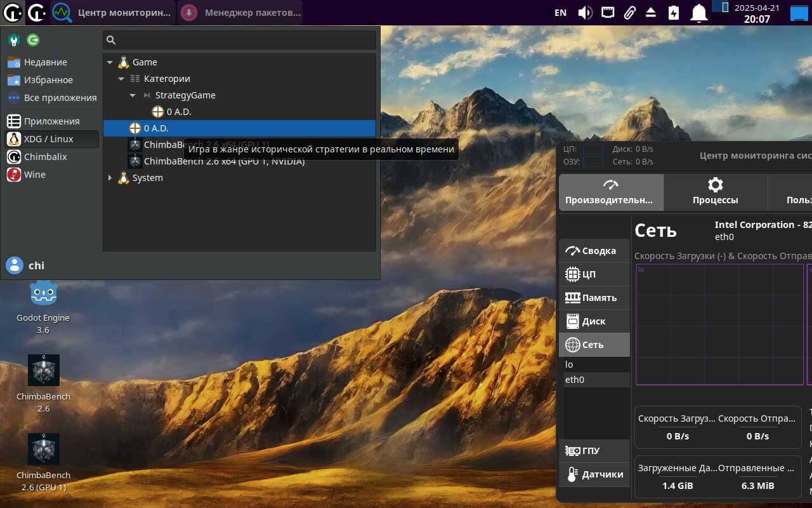Select the ChimbaBench 2.6 (GPU 1) desktop icon
The height and width of the screenshot is (508, 812).
point(43,463)
